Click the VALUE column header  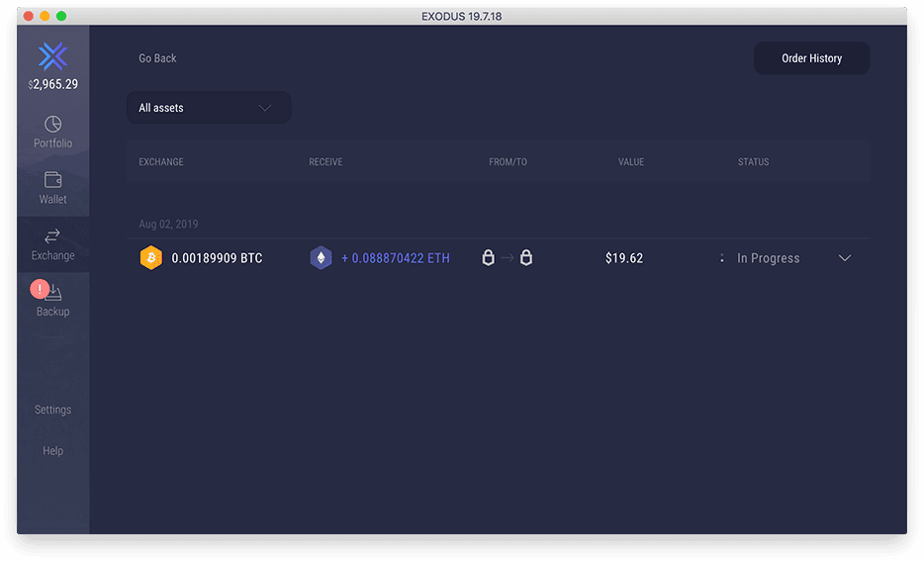[631, 162]
